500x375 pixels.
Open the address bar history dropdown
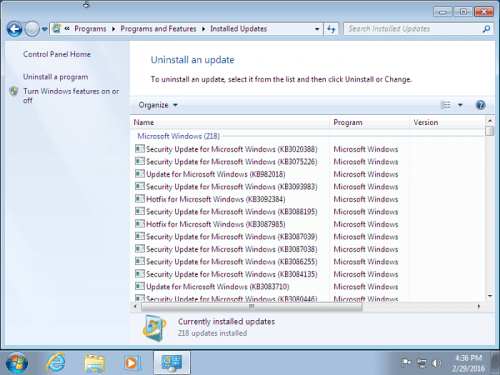[317, 29]
